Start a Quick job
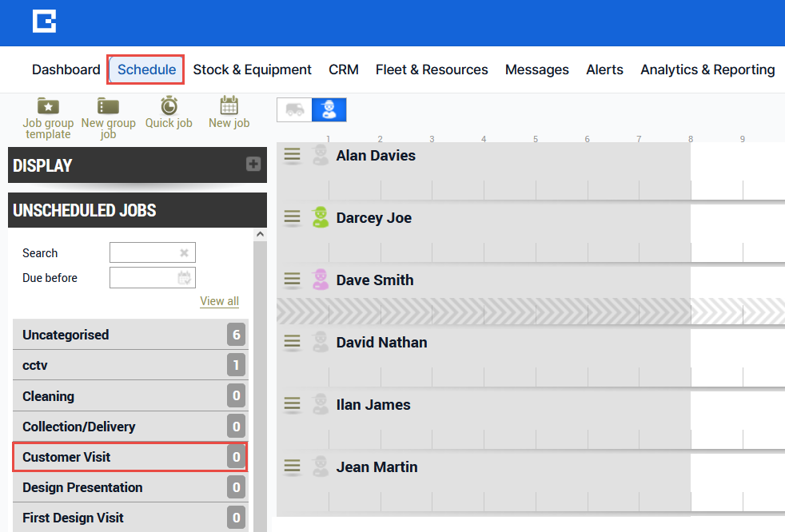The width and height of the screenshot is (785, 532). coord(169,113)
